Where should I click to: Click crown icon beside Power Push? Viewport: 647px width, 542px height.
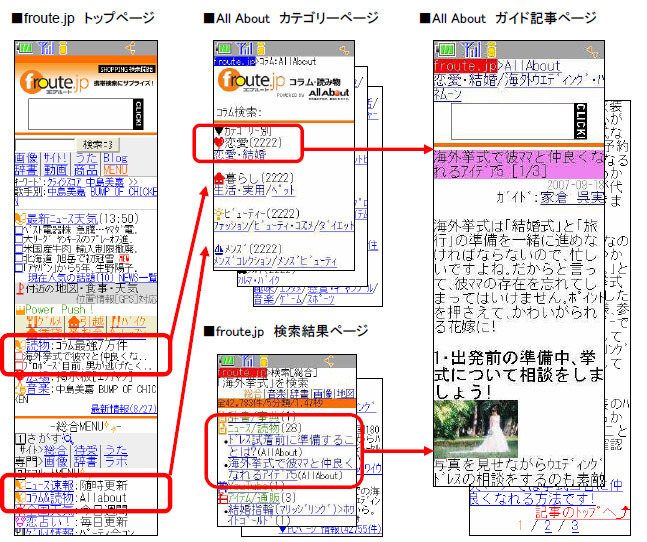[20, 310]
